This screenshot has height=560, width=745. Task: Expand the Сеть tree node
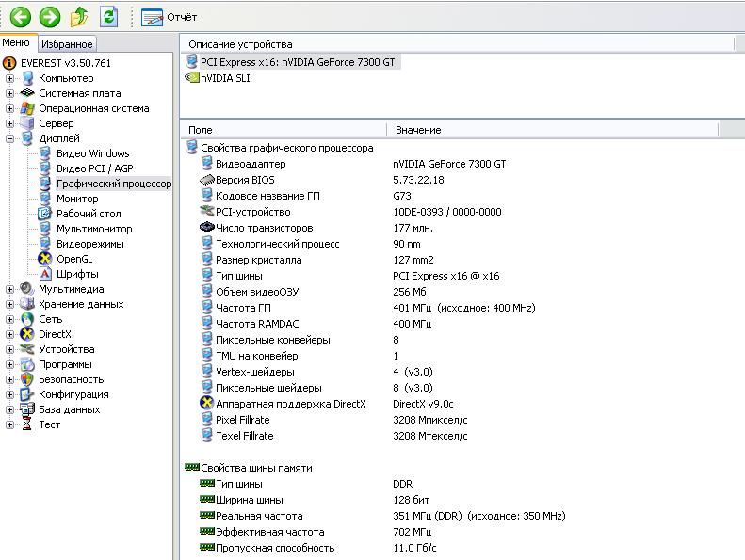pyautogui.click(x=9, y=319)
